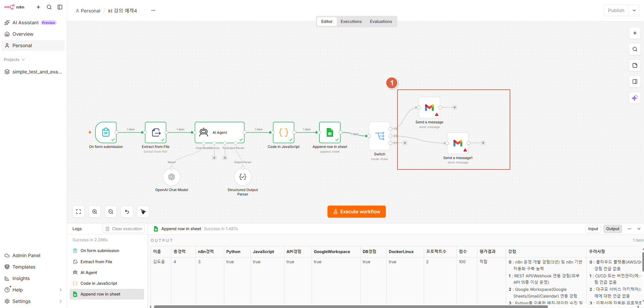The image size is (644, 308).
Task: Expand the Help submenu
Action: (61, 290)
